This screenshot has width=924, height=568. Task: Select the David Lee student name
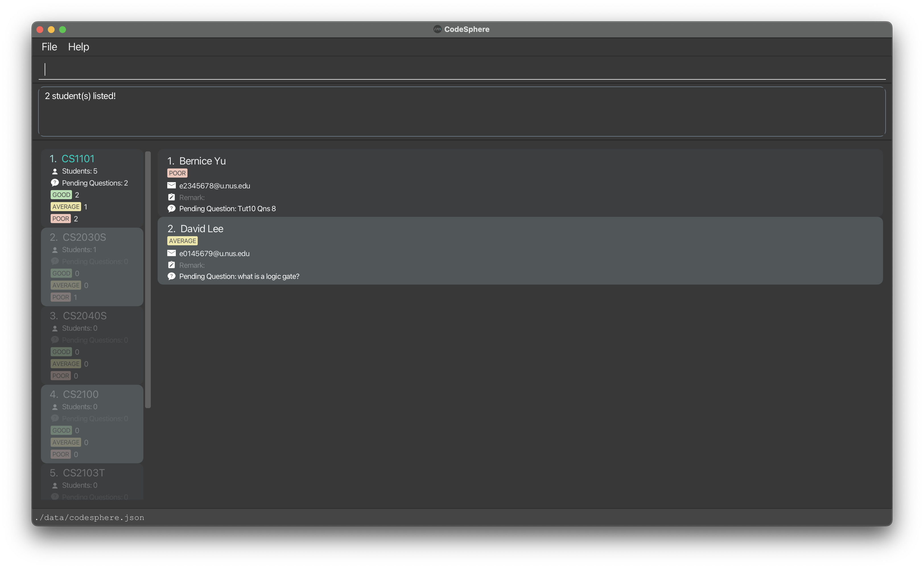click(202, 229)
